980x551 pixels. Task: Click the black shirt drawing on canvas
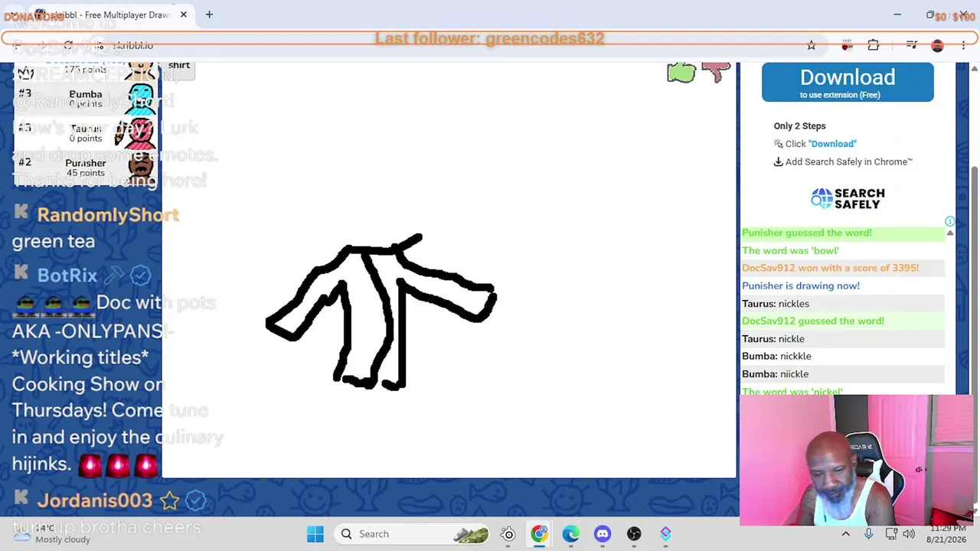pyautogui.click(x=381, y=312)
